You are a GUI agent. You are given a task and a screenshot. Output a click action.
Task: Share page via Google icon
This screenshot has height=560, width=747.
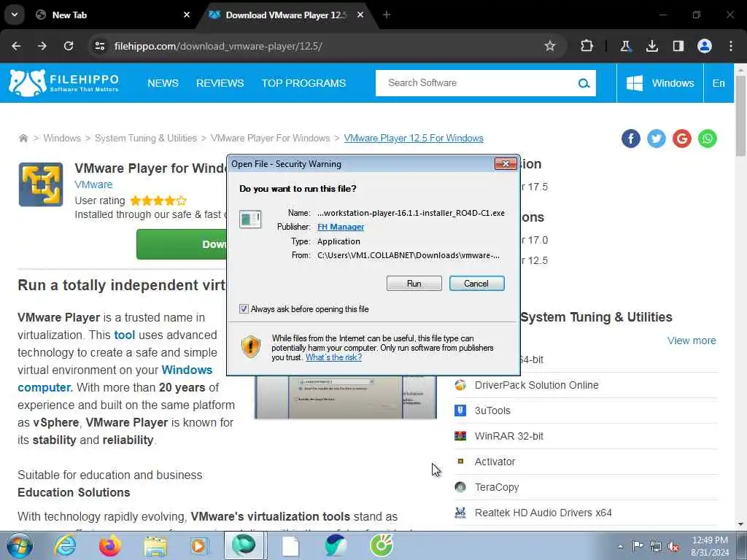[682, 139]
